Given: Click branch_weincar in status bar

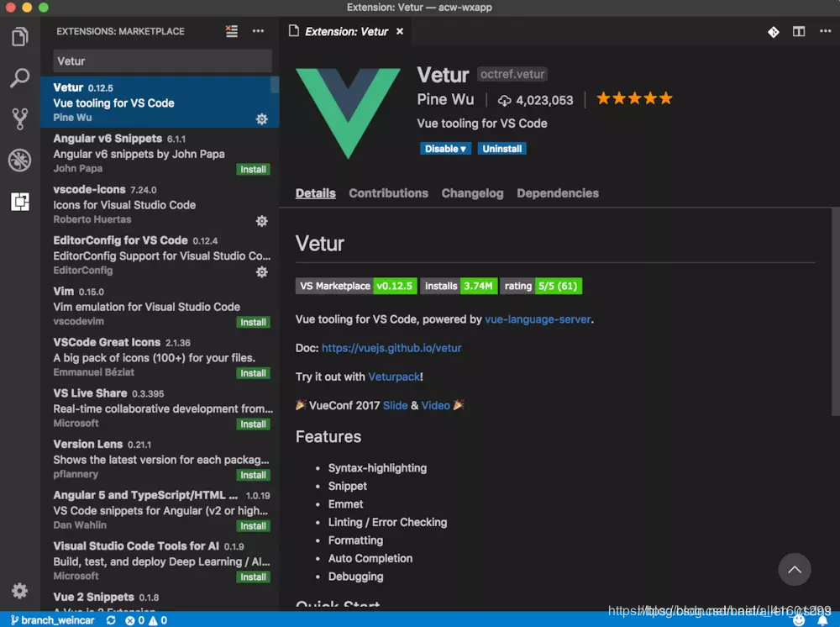Looking at the screenshot, I should pyautogui.click(x=52, y=620).
